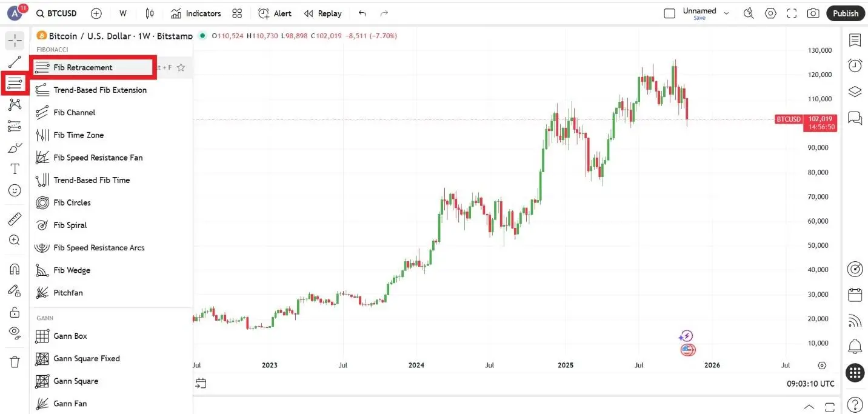The height and width of the screenshot is (414, 868).
Task: Click the text tool icon
Action: click(x=15, y=169)
